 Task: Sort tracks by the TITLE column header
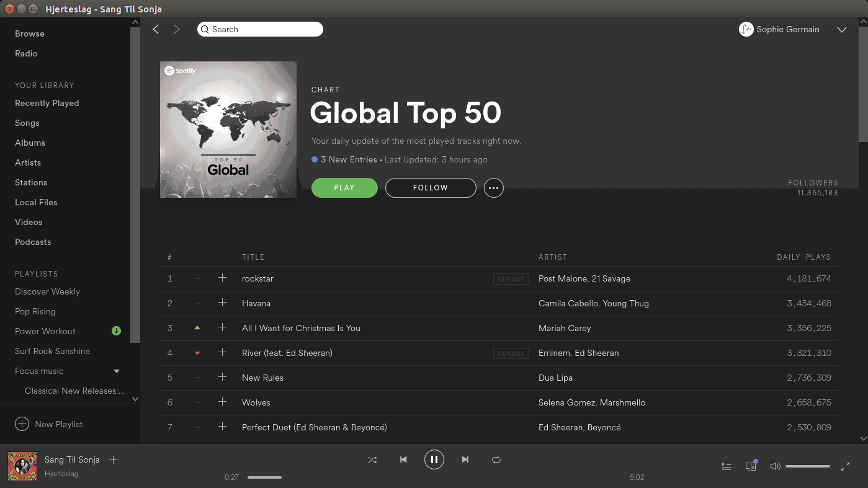[253, 257]
